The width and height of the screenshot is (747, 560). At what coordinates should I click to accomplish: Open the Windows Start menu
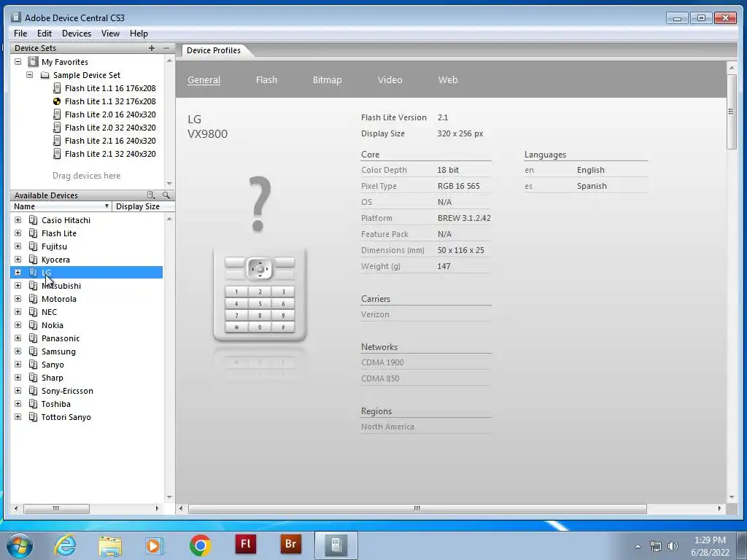point(20,545)
